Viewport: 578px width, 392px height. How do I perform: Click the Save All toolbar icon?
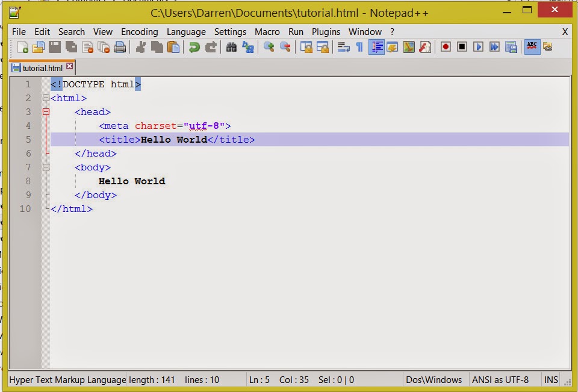coord(71,47)
